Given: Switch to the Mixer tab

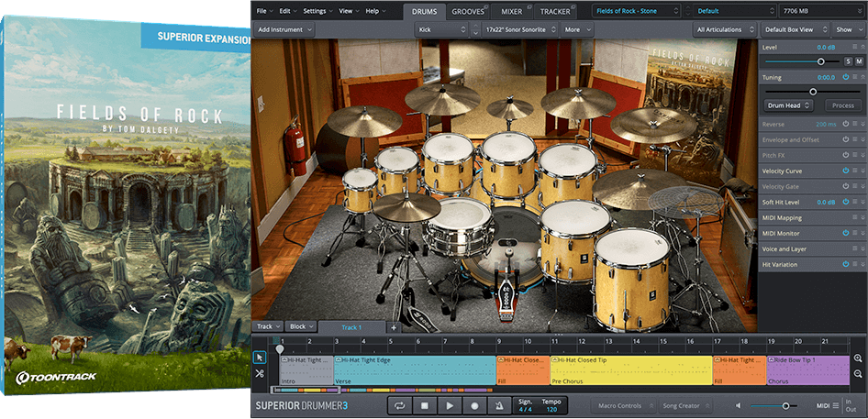Looking at the screenshot, I should pyautogui.click(x=511, y=11).
